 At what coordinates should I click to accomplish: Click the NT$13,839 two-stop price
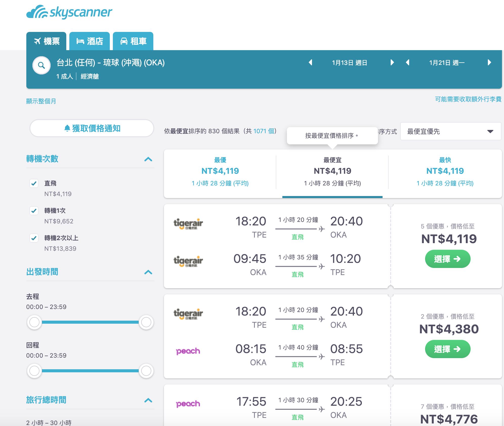coord(60,249)
